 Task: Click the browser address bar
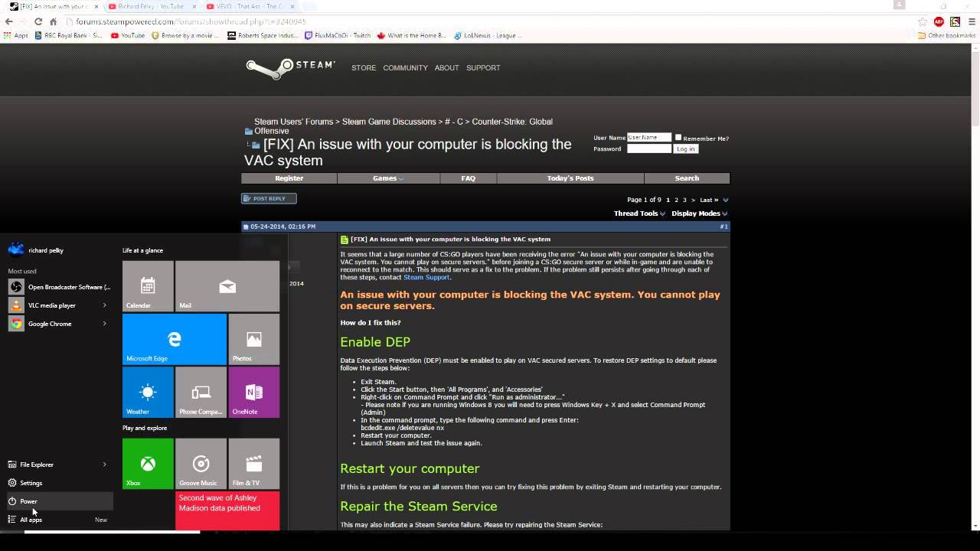click(x=490, y=21)
